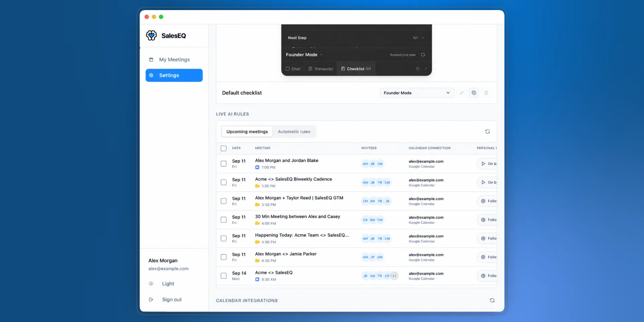Select the Upcoming meetings tab

247,131
